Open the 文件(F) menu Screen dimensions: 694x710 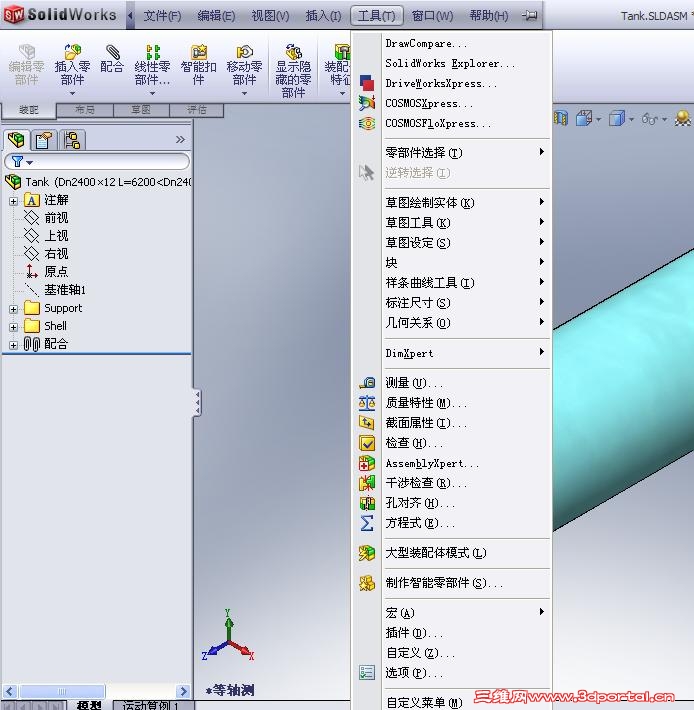click(162, 16)
